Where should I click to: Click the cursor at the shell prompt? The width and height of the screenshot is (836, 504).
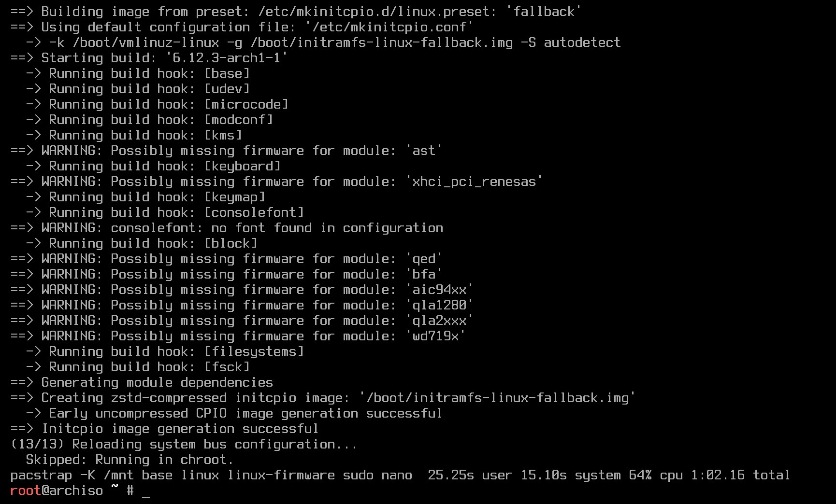pos(146,491)
